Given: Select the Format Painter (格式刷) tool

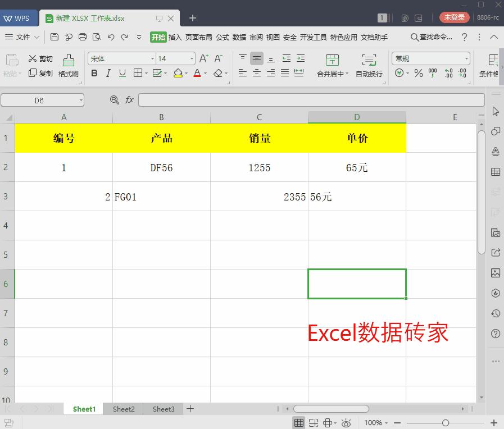Looking at the screenshot, I should tap(69, 66).
